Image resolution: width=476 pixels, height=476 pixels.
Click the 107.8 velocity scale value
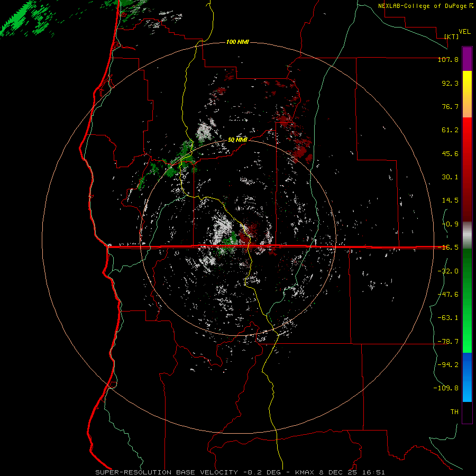tap(448, 60)
